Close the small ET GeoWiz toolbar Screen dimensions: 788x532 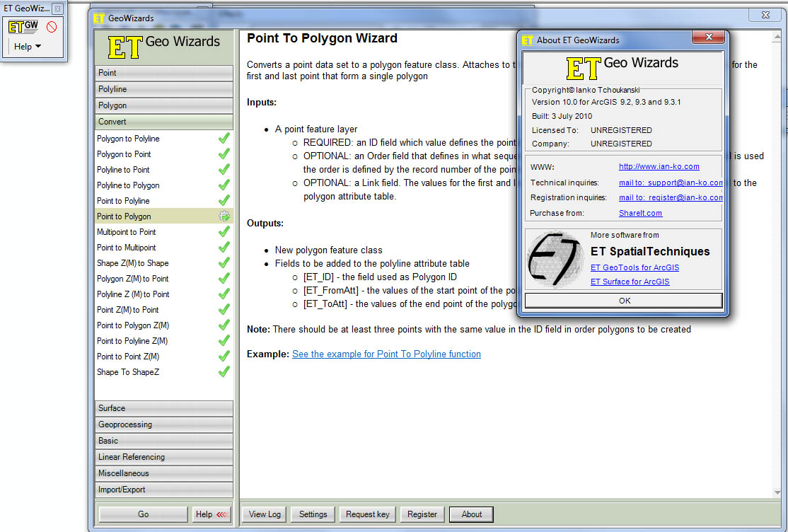click(x=58, y=8)
